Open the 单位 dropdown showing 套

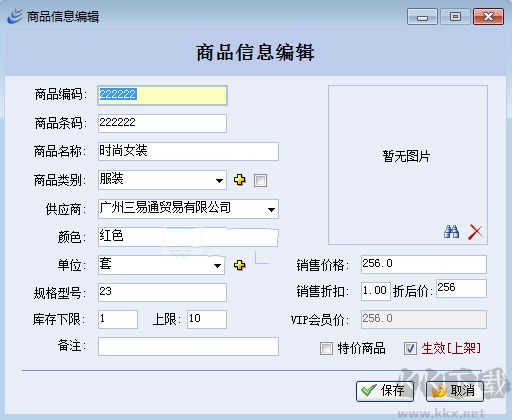pyautogui.click(x=161, y=265)
